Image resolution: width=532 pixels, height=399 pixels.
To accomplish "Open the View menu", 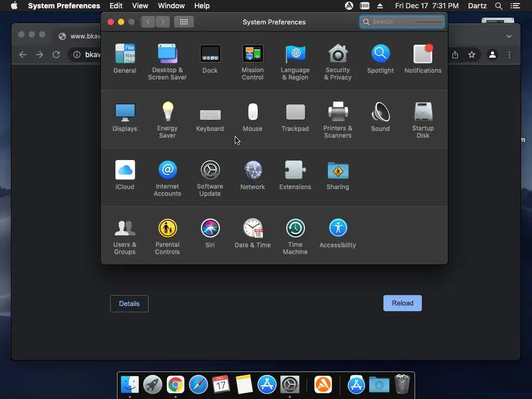I will click(x=140, y=6).
